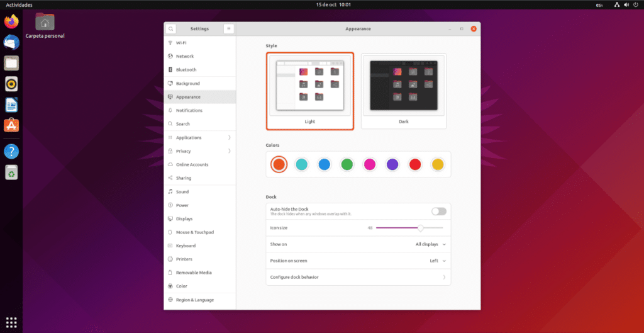Expand the Applications chevron
644x333 pixels.
click(229, 138)
